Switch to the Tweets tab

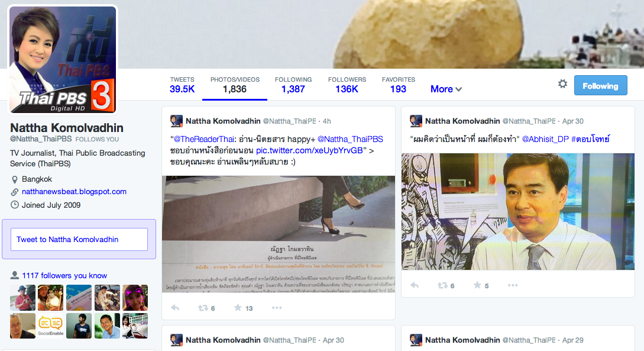182,85
